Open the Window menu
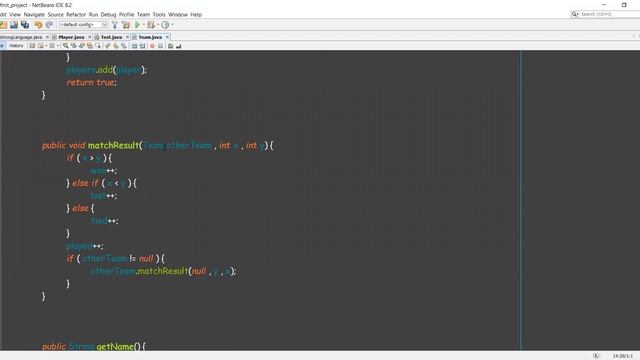 pos(178,15)
